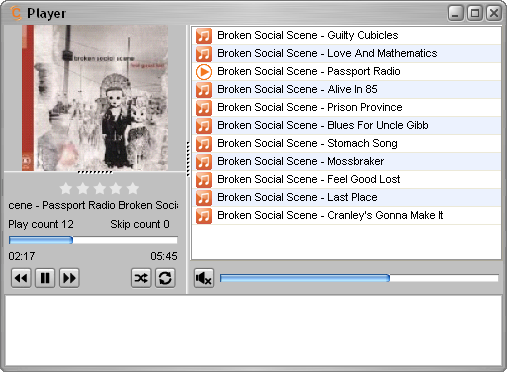Rate song with first star

(66, 188)
